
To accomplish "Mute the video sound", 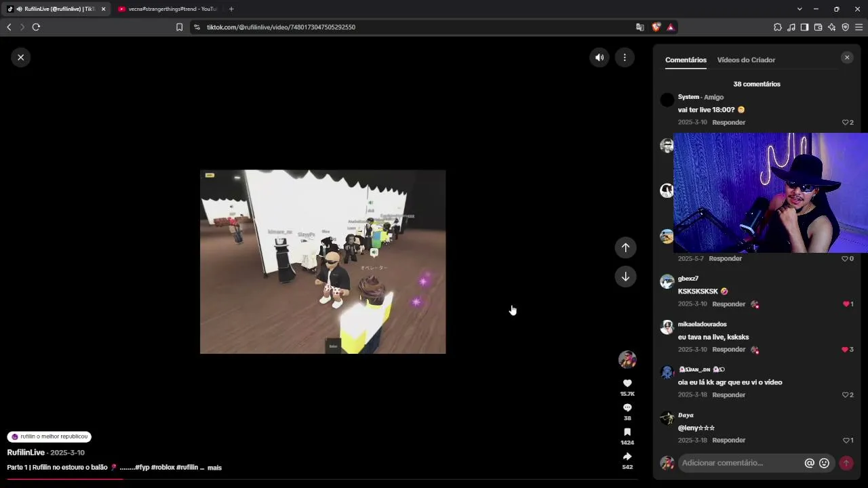I will (599, 58).
